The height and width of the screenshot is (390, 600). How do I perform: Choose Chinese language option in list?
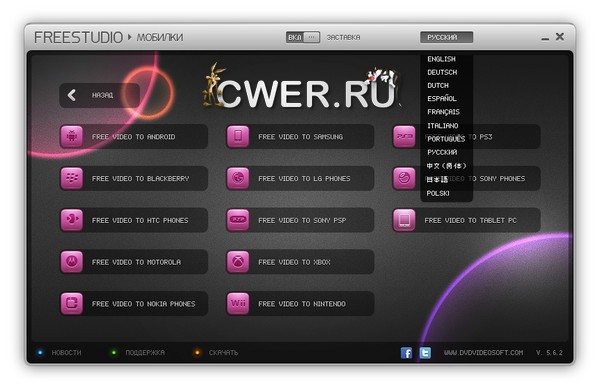446,166
